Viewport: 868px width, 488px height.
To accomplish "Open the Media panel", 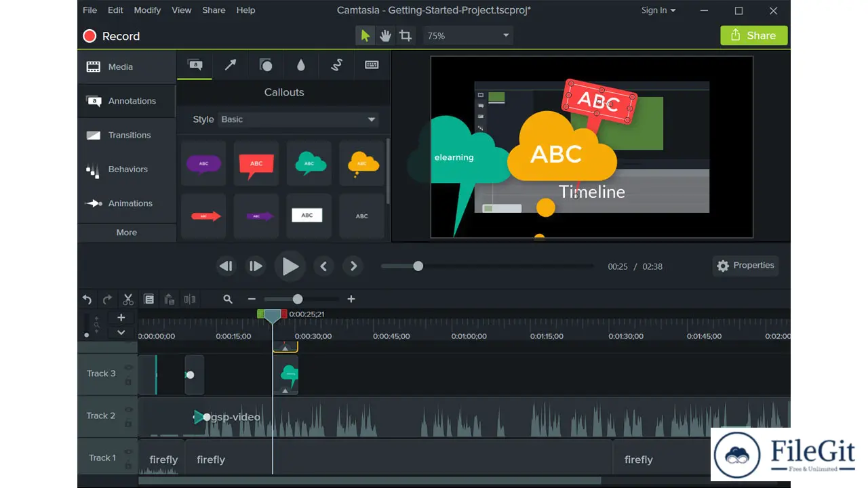I will [x=127, y=66].
